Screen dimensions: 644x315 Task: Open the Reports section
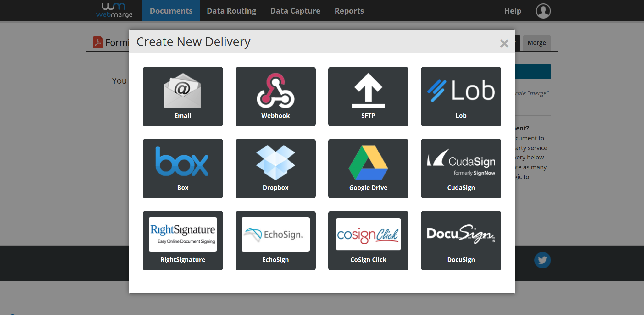click(349, 10)
